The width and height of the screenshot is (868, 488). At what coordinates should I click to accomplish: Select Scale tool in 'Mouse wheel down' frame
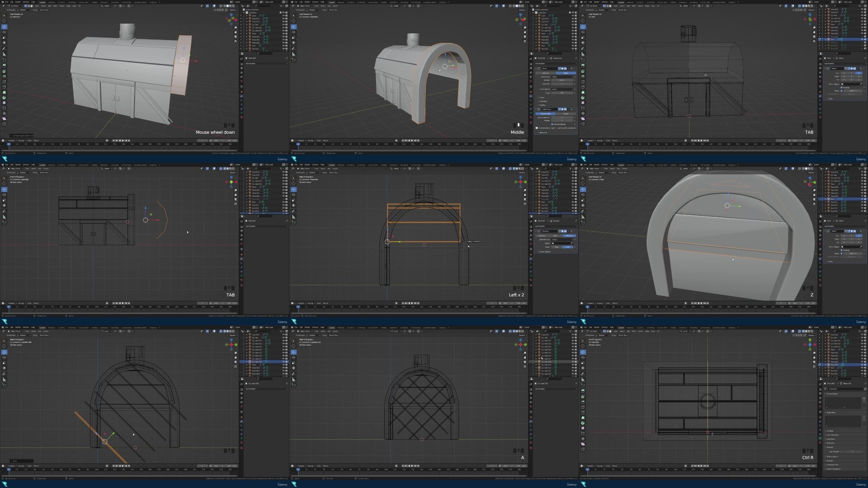[4, 37]
